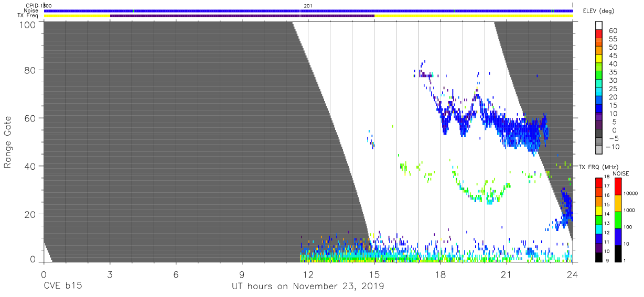Click the ELEV colorbar segment between 15 and 10
The width and height of the screenshot is (644, 297).
(599, 109)
